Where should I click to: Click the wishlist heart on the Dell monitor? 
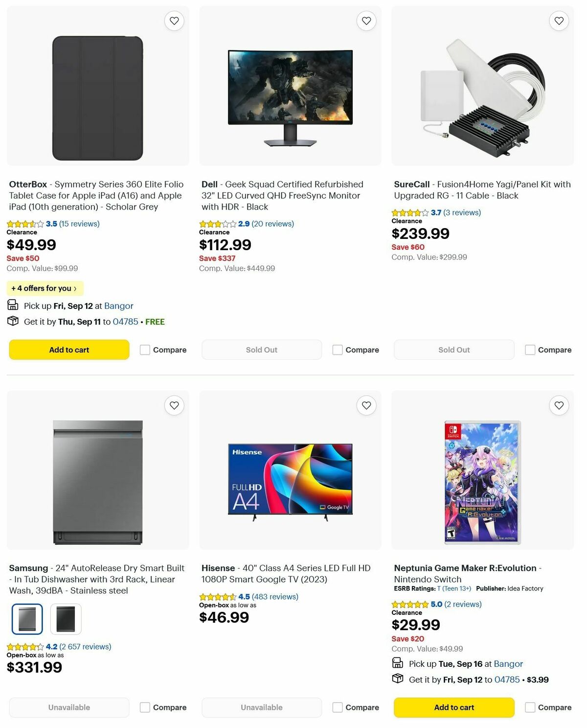(366, 21)
